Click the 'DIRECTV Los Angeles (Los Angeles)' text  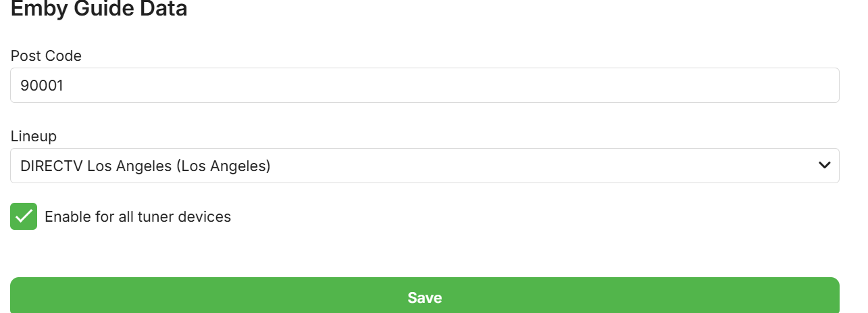pyautogui.click(x=145, y=166)
